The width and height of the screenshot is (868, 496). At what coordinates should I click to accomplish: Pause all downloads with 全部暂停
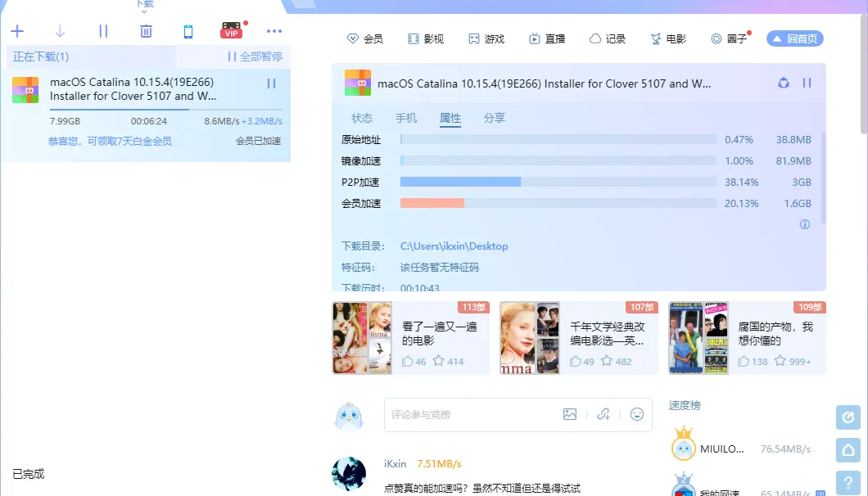(255, 56)
